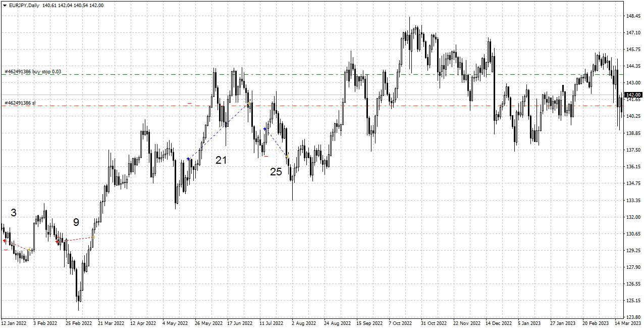Click the 14 Dec 2022 date label
The image size is (644, 329).
pyautogui.click(x=499, y=323)
